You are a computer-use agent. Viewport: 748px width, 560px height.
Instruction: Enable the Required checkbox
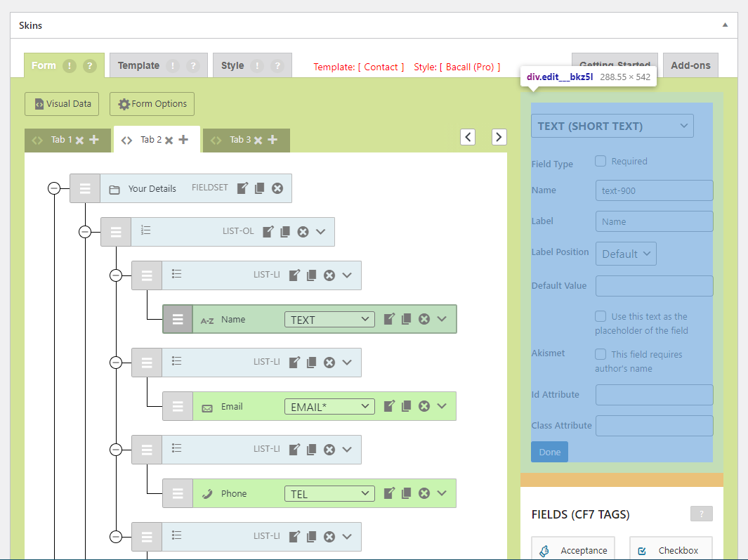pyautogui.click(x=601, y=161)
